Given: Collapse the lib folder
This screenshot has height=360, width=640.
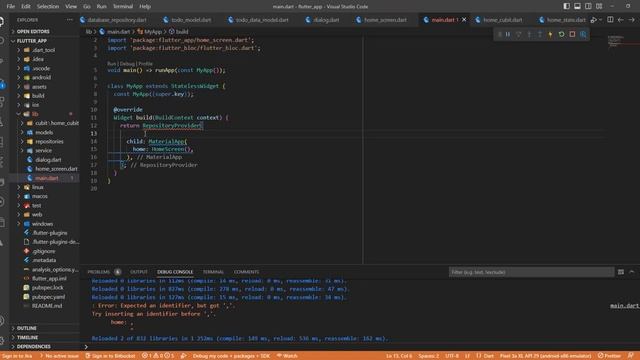Looking at the screenshot, I should pyautogui.click(x=44, y=114).
